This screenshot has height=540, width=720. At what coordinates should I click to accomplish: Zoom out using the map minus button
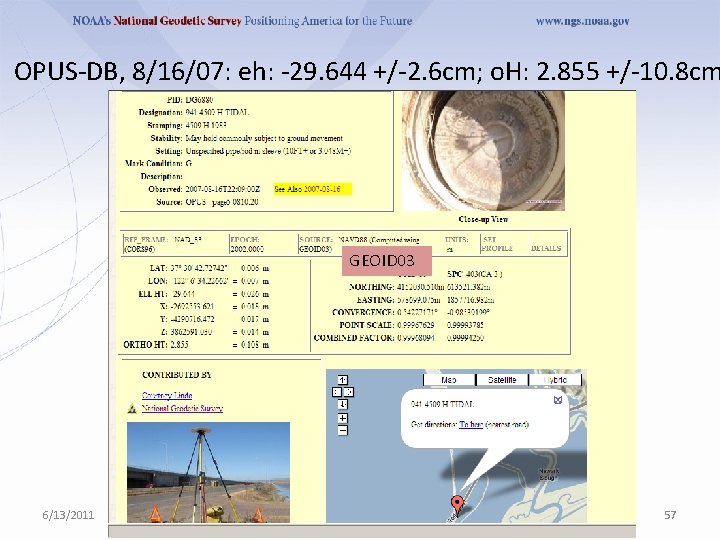(343, 431)
